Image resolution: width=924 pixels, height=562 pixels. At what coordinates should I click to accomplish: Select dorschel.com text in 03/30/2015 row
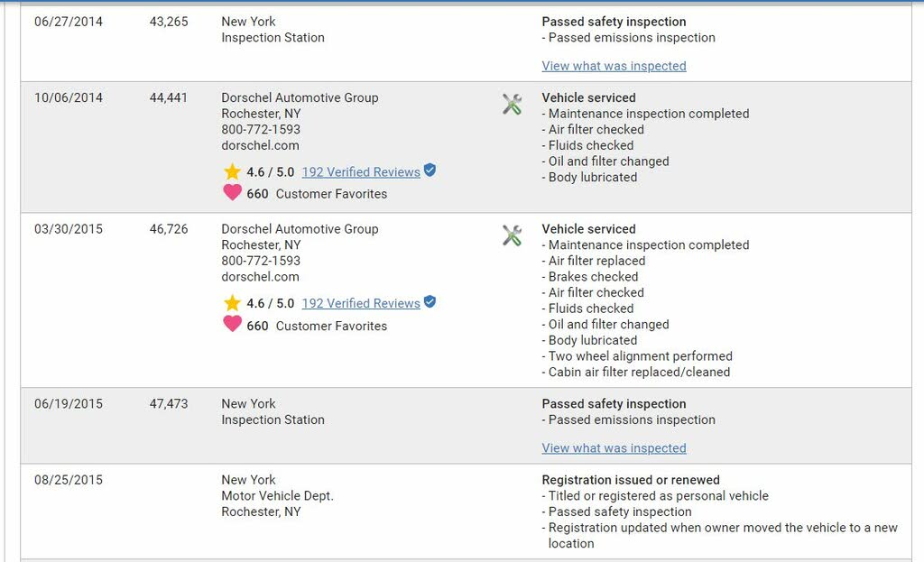pos(261,277)
